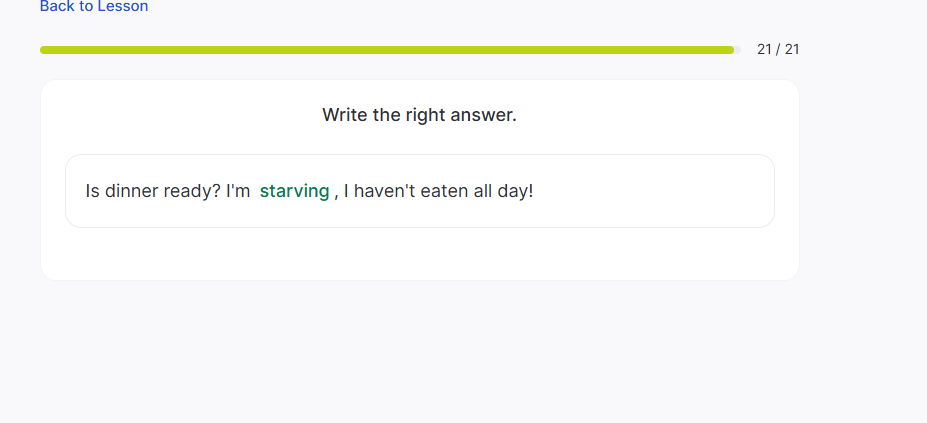Click the 'Write the right answer.' heading
The image size is (927, 423).
[419, 115]
